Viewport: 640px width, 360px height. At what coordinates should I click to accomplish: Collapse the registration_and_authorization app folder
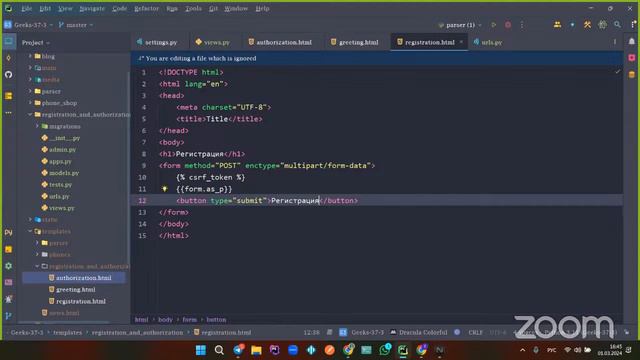pos(30,114)
